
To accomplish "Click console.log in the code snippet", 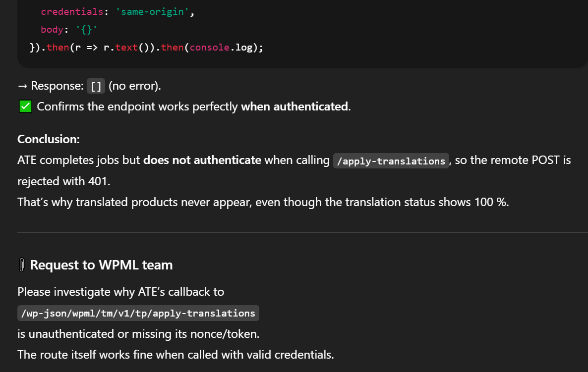I will (x=221, y=48).
